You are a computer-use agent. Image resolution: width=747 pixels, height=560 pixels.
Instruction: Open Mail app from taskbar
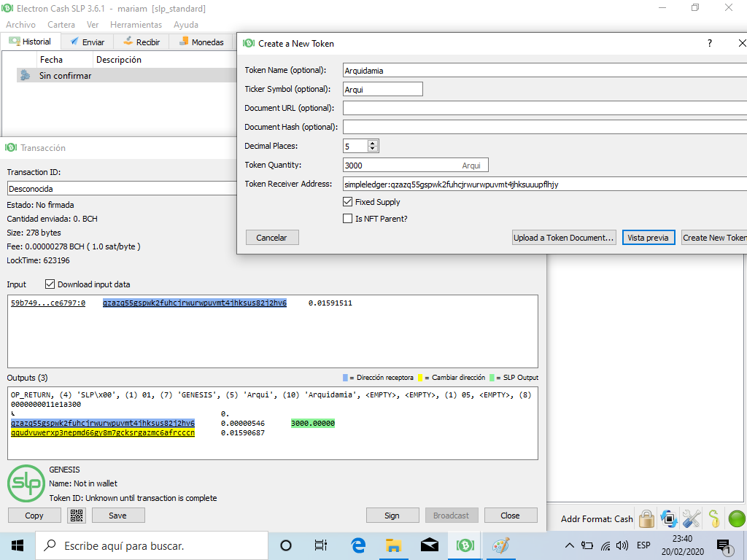coord(429,545)
